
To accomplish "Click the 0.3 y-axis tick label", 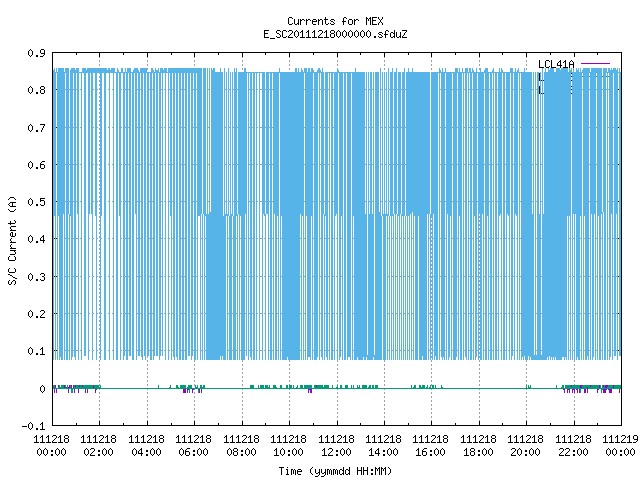I will tap(36, 277).
